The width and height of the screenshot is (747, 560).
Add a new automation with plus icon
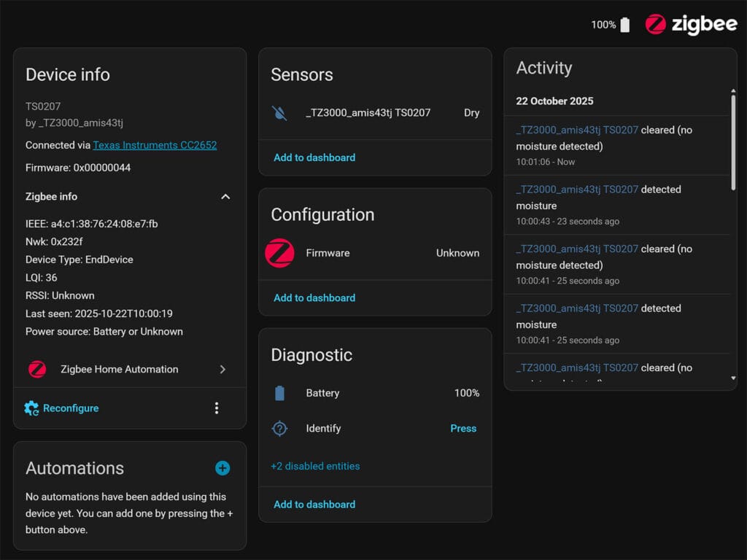pyautogui.click(x=222, y=468)
